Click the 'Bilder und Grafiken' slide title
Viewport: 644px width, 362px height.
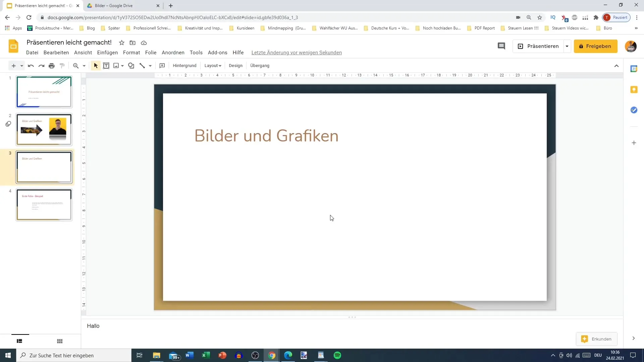pyautogui.click(x=266, y=136)
